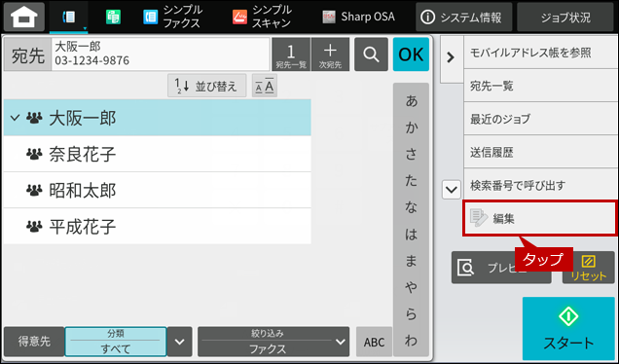Viewport: 619px width, 364px height.
Task: Open 分類 すべて category selector
Action: 116,342
